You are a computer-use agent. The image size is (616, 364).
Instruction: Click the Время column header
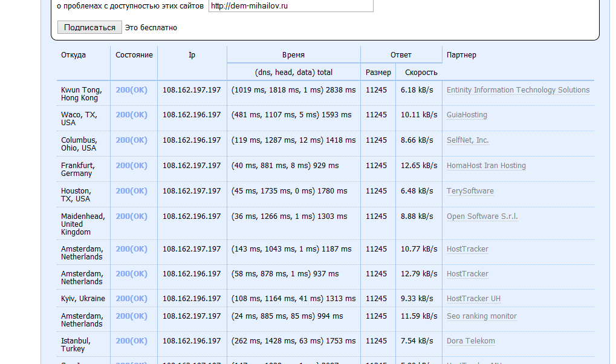(293, 55)
